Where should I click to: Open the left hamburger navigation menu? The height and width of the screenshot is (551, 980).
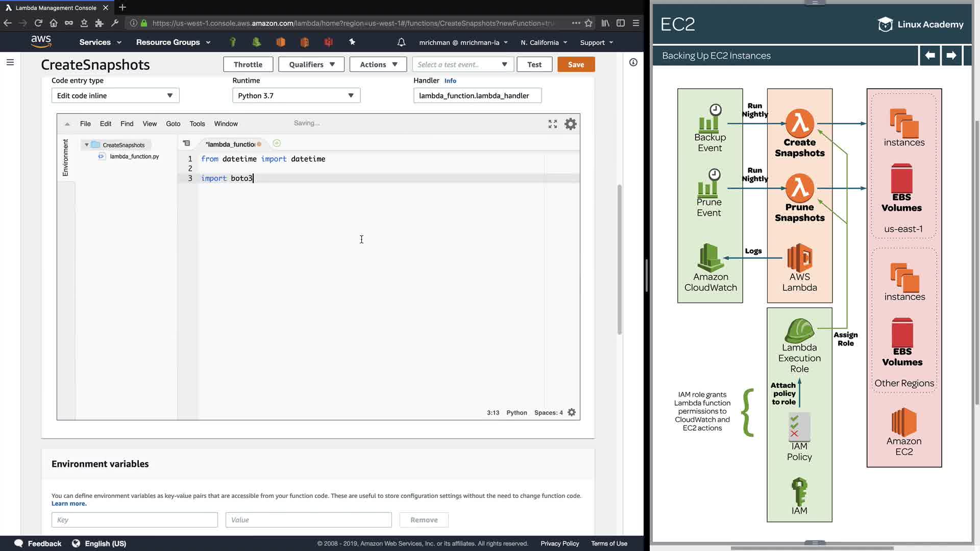pyautogui.click(x=10, y=62)
